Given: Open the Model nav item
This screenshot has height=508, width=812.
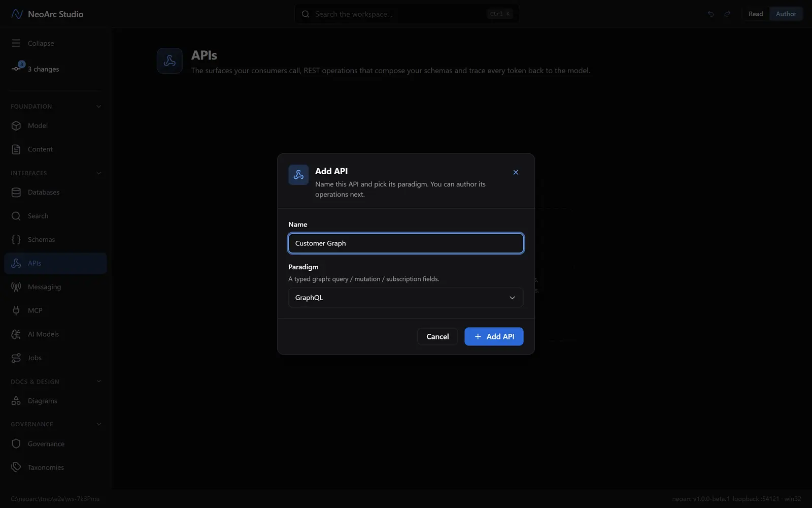Looking at the screenshot, I should point(55,125).
